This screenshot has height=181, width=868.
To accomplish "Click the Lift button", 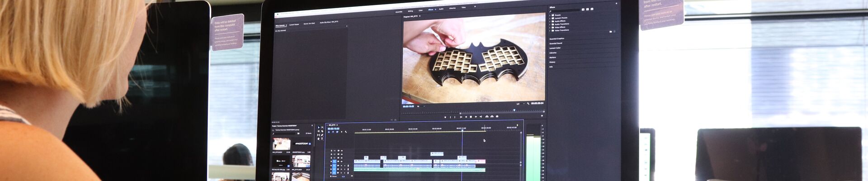I will click(487, 117).
